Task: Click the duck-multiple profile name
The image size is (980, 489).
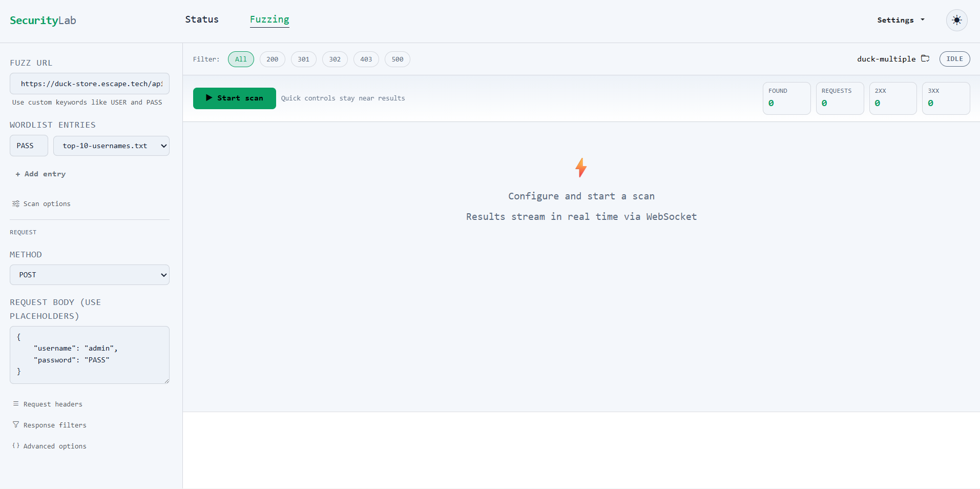Action: point(886,59)
